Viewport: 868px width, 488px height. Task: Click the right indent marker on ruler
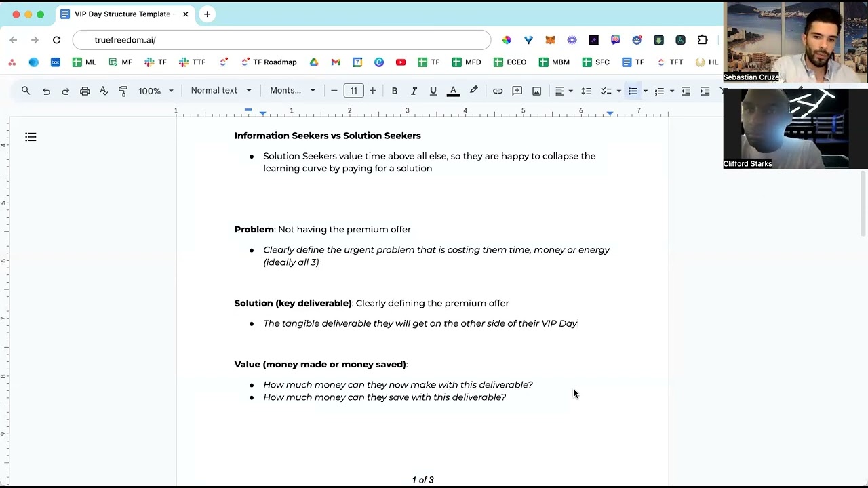(610, 113)
